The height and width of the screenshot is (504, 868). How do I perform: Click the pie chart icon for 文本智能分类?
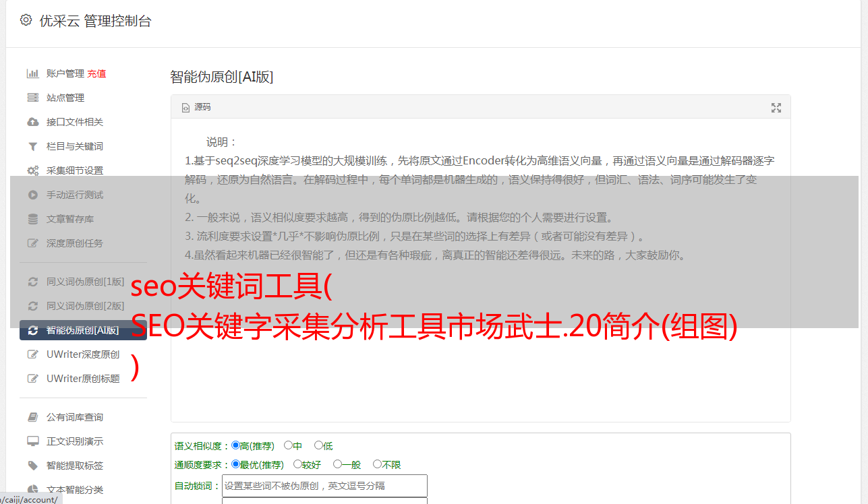[32, 490]
